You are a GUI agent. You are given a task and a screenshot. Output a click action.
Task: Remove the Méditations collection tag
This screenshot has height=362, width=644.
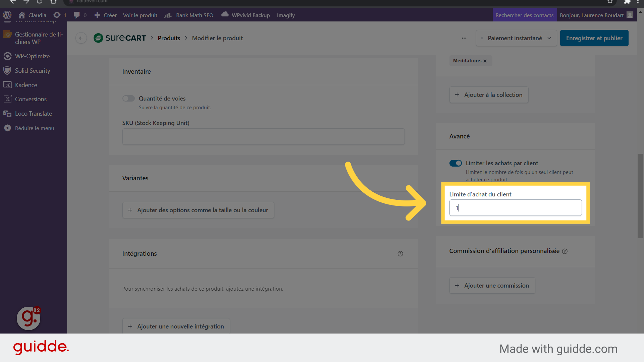(x=485, y=61)
